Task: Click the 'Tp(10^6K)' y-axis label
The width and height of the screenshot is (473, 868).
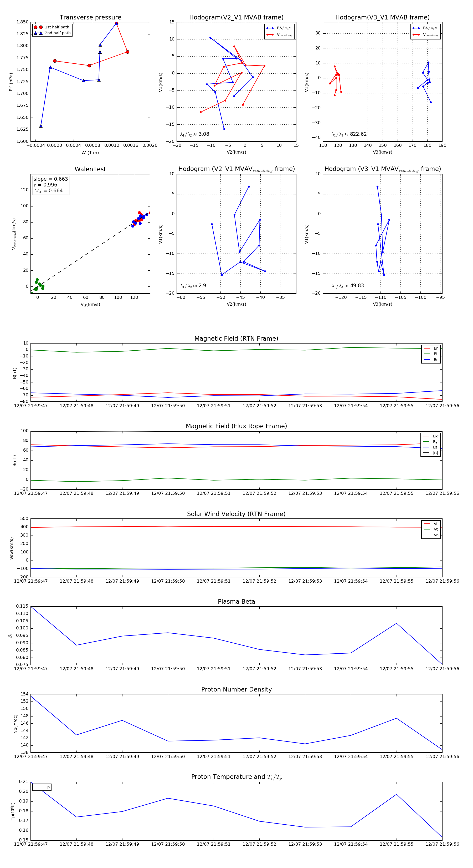Action: tap(13, 811)
